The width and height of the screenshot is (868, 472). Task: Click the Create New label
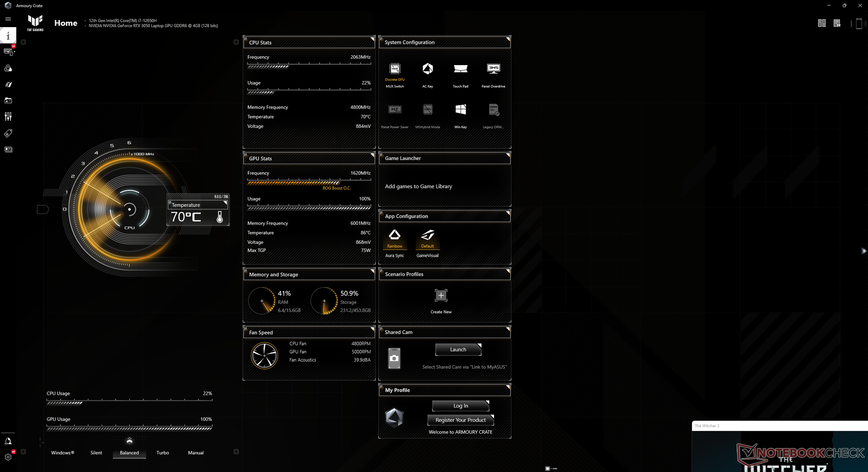tap(441, 312)
